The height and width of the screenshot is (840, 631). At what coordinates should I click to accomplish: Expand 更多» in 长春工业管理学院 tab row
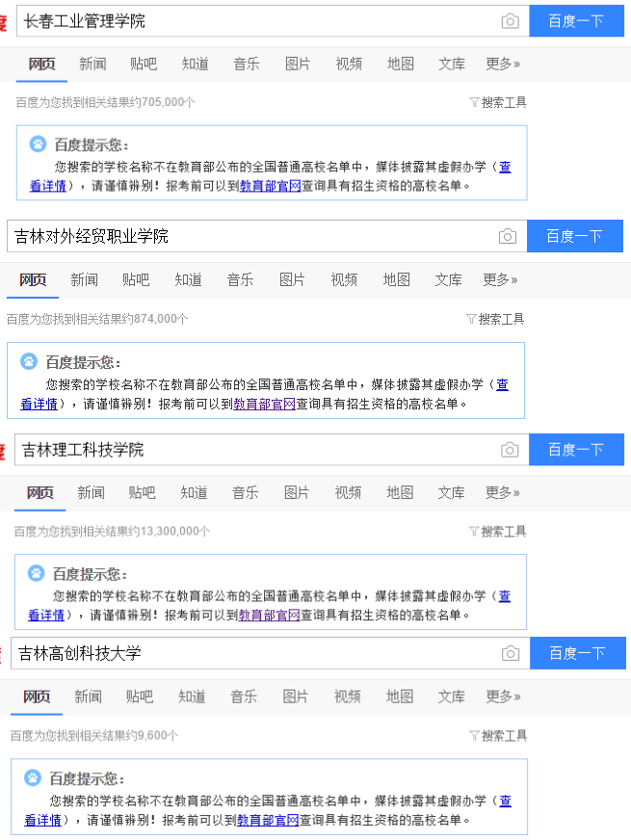(x=503, y=65)
